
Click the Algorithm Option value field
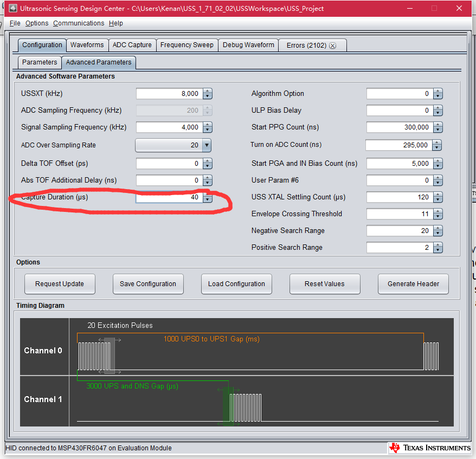tap(400, 93)
